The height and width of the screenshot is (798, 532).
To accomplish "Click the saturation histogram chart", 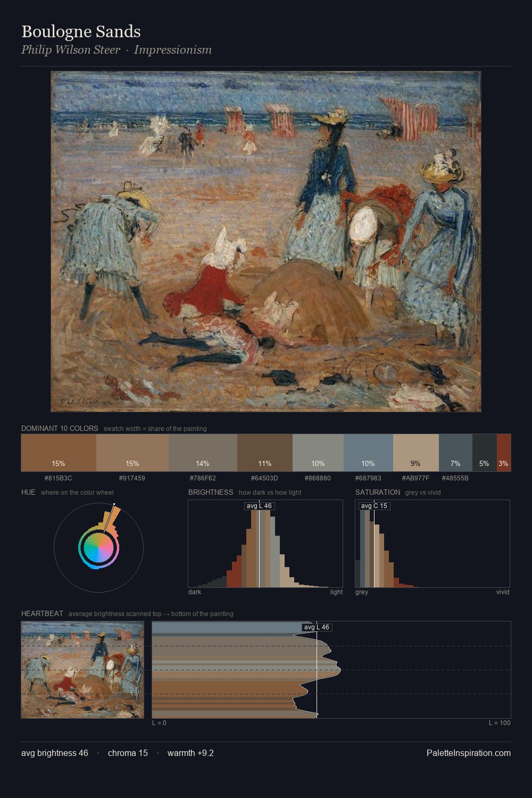I will tap(433, 544).
